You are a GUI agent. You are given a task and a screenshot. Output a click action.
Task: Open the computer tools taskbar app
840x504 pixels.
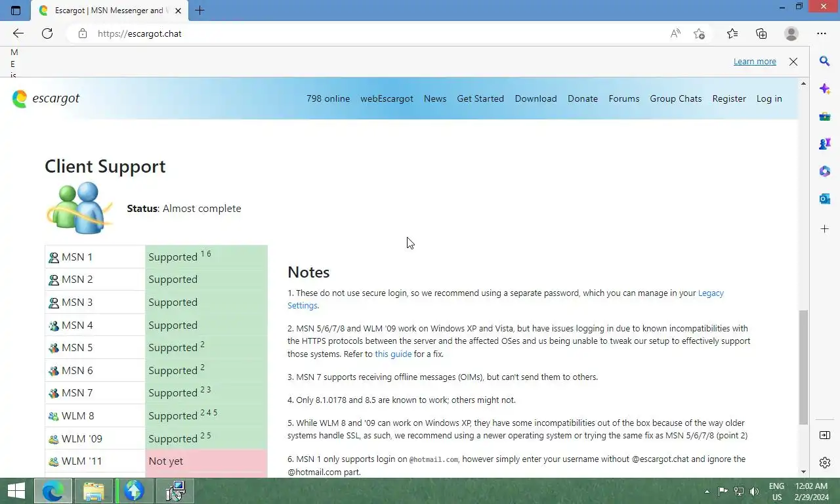pos(175,491)
